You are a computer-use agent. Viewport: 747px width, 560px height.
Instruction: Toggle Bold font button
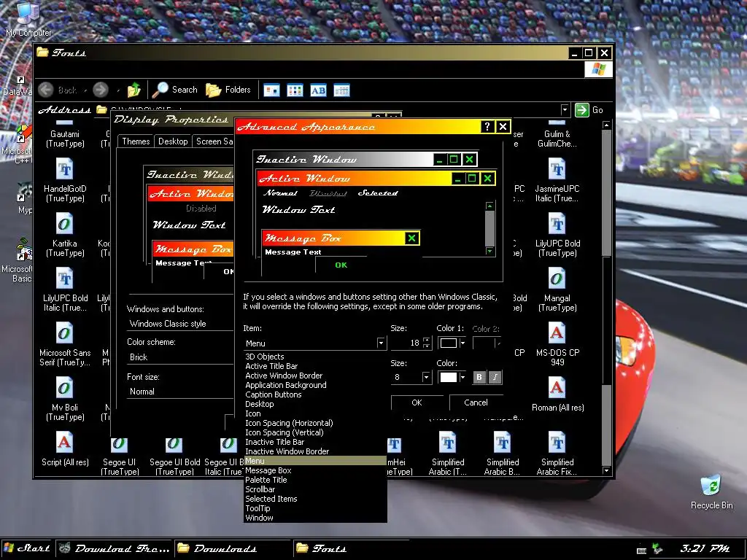point(479,377)
